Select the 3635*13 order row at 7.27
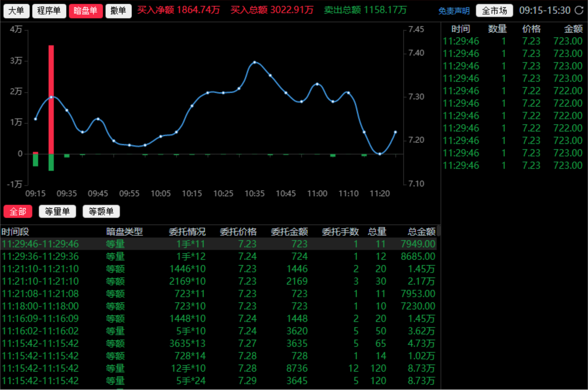 pos(218,343)
